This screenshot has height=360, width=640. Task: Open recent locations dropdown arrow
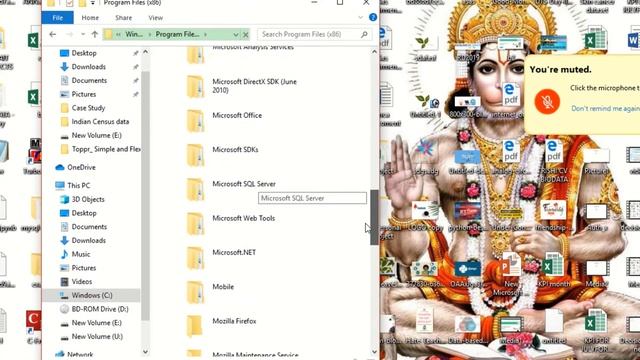83,34
